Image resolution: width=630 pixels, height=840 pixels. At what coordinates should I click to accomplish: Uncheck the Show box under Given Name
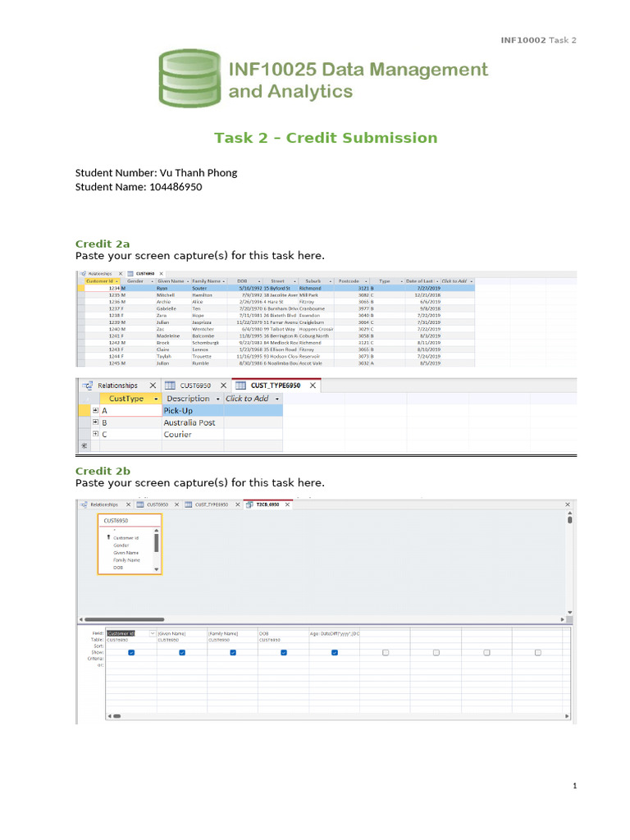182,652
